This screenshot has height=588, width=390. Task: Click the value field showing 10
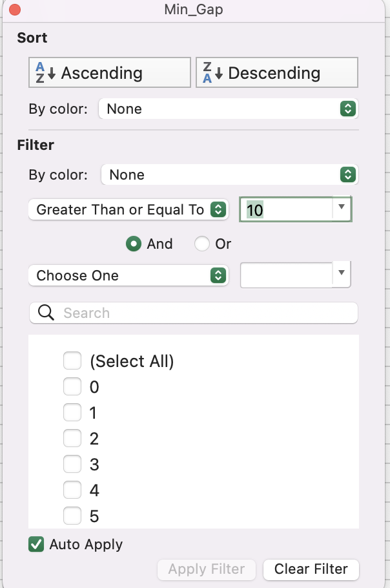coord(284,209)
